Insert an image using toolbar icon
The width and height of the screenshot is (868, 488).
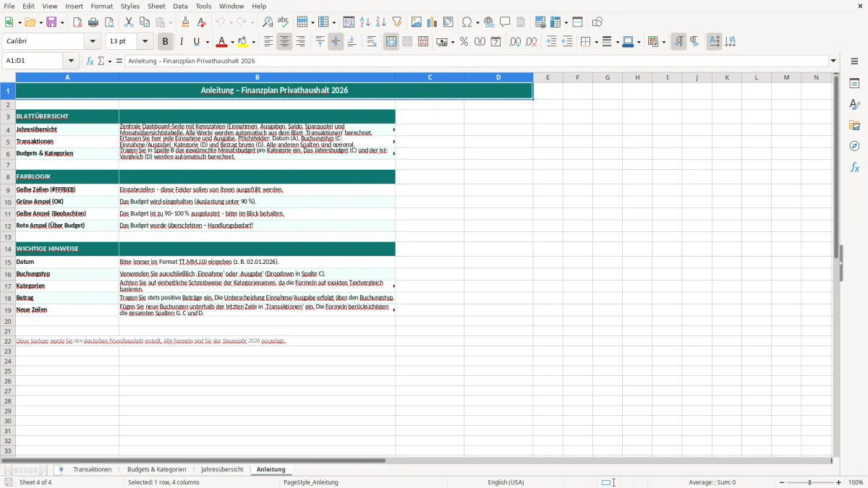pos(417,22)
